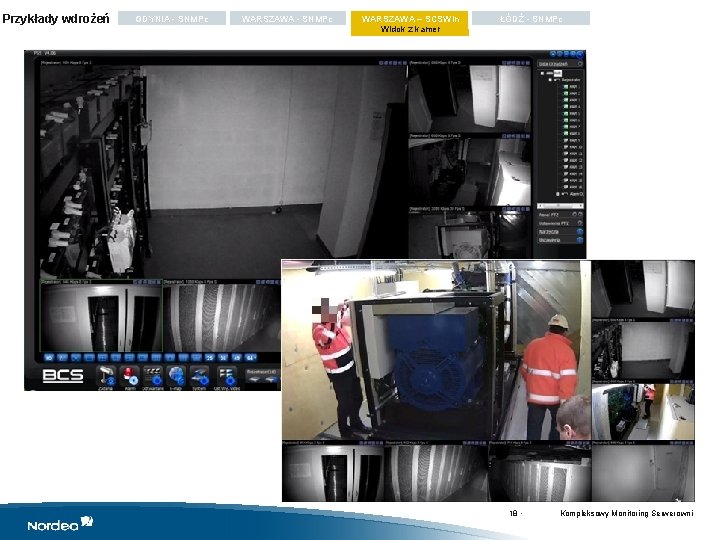Select channel 8 in the device tree

(x=572, y=134)
